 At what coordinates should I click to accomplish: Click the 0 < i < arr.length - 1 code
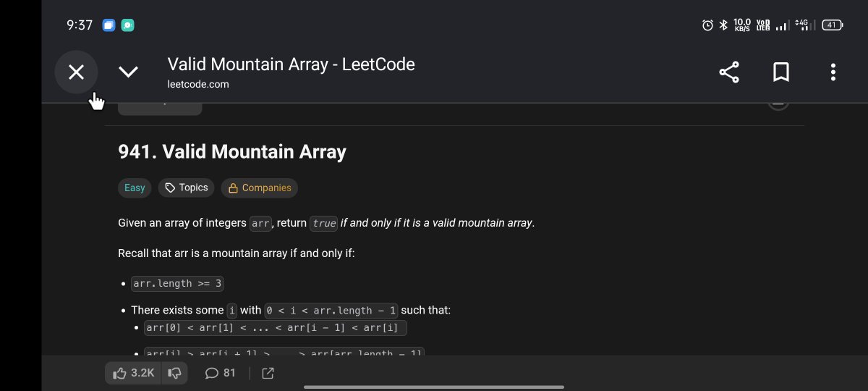pyautogui.click(x=331, y=310)
